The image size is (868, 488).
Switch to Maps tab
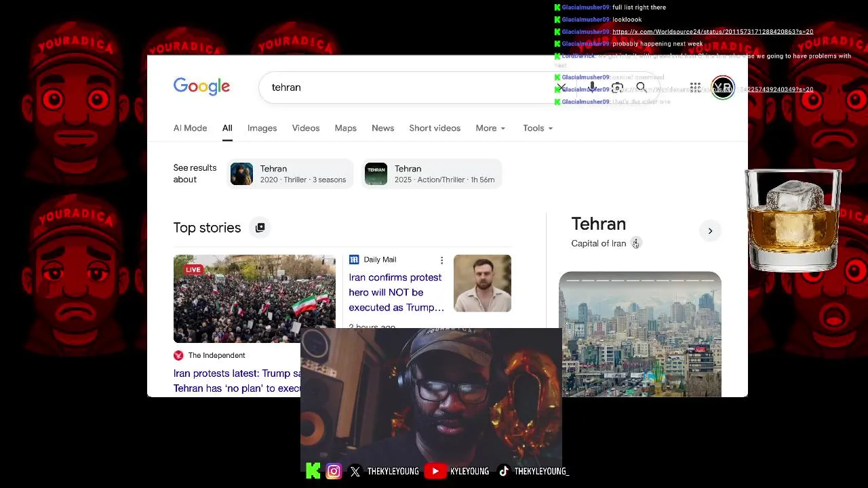tap(345, 128)
